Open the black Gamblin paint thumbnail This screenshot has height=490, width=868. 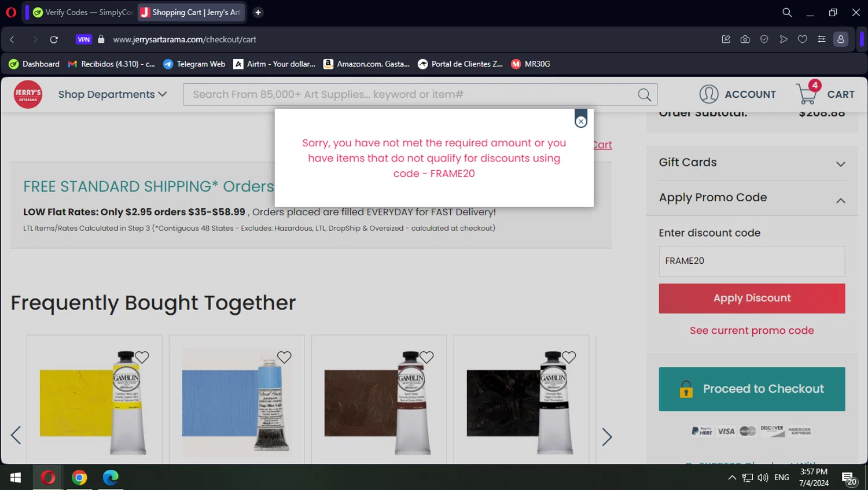(x=521, y=402)
